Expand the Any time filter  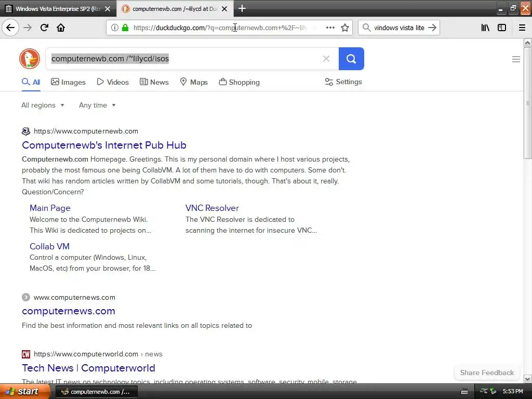point(97,105)
